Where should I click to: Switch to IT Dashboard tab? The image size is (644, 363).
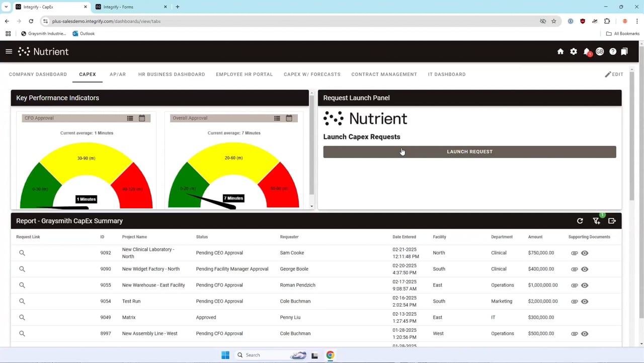click(447, 74)
